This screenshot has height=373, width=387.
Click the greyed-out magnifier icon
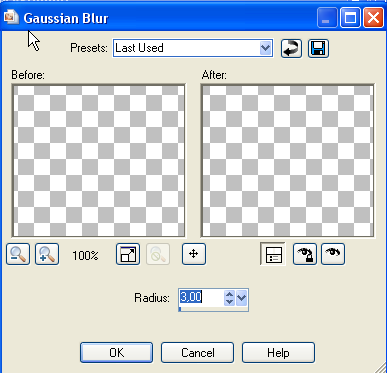pos(158,254)
